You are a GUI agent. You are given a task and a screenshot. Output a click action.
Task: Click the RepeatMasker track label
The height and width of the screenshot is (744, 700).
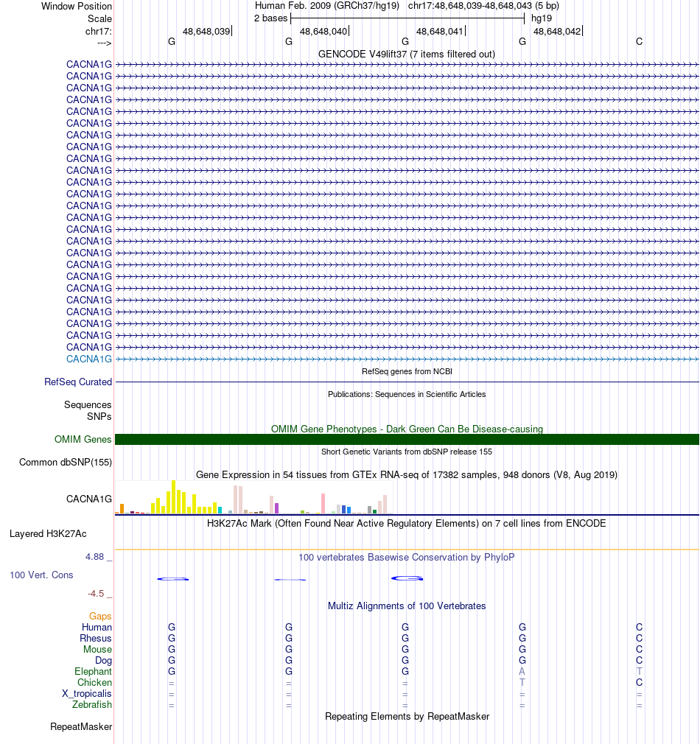81,727
